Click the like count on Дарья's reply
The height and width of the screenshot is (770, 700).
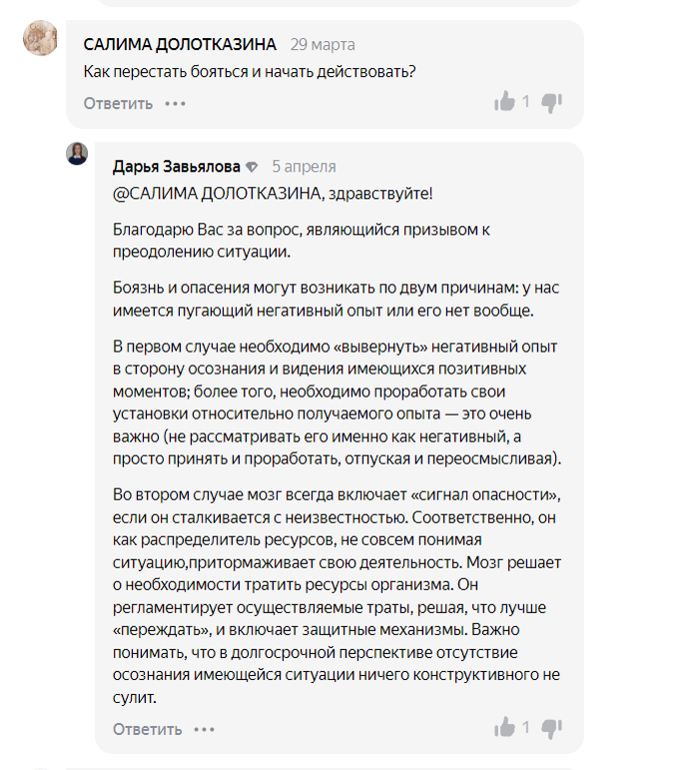coord(526,727)
